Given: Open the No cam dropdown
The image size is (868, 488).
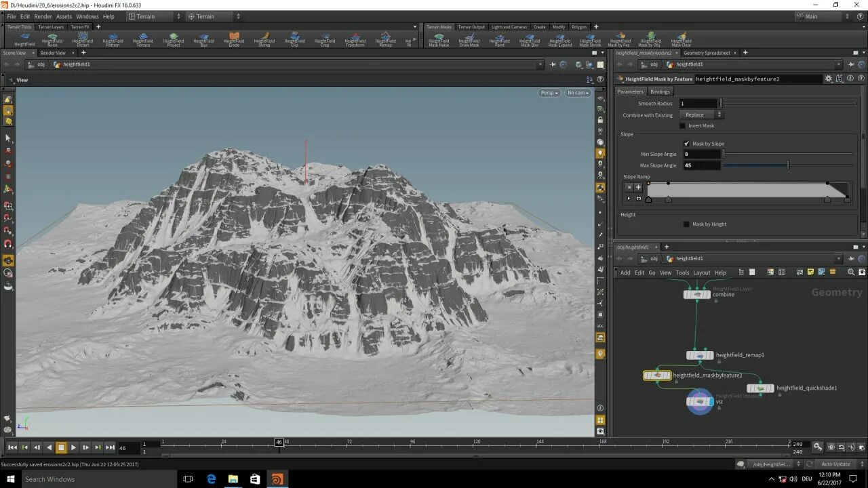Looking at the screenshot, I should 578,93.
